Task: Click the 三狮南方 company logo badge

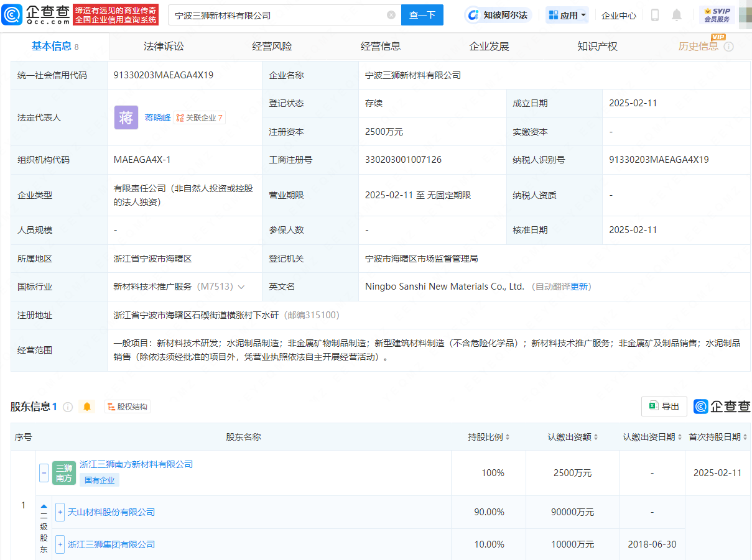Action: [64, 473]
